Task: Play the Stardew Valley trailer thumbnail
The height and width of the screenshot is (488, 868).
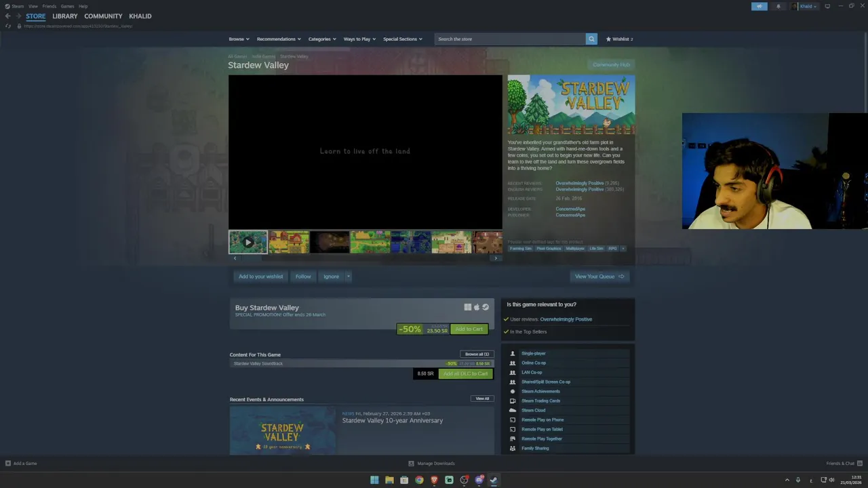Action: [x=248, y=242]
